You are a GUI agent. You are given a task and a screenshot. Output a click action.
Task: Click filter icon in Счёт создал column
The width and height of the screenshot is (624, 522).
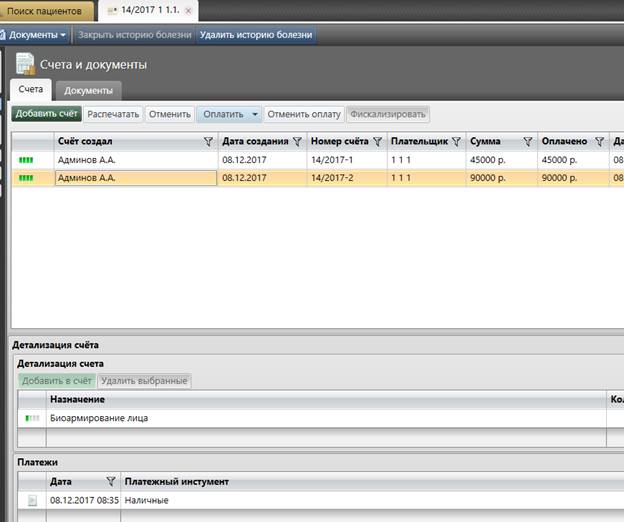tap(208, 142)
